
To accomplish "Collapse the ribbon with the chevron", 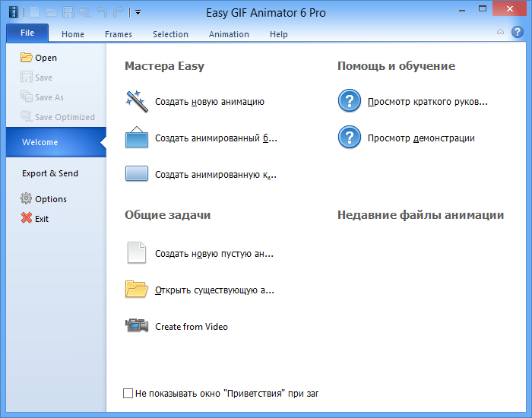I will coord(500,32).
